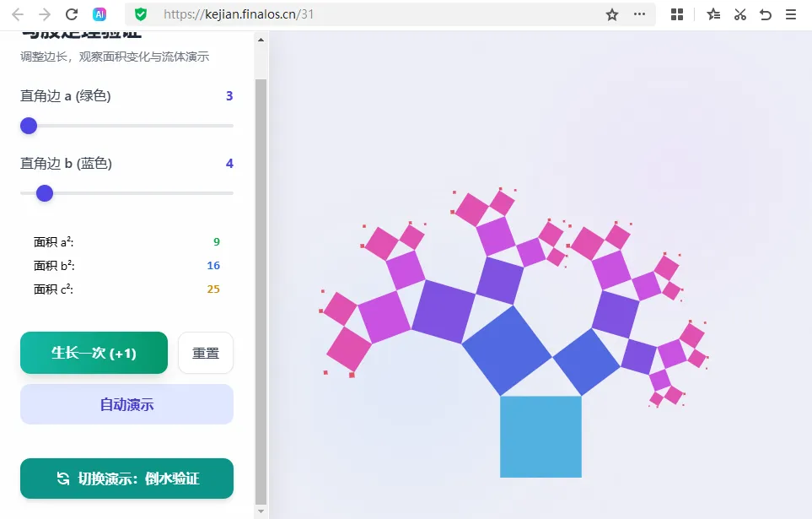Viewport: 812px width, 519px height.
Task: Click the 直角边 a slider handle
Action: (29, 126)
